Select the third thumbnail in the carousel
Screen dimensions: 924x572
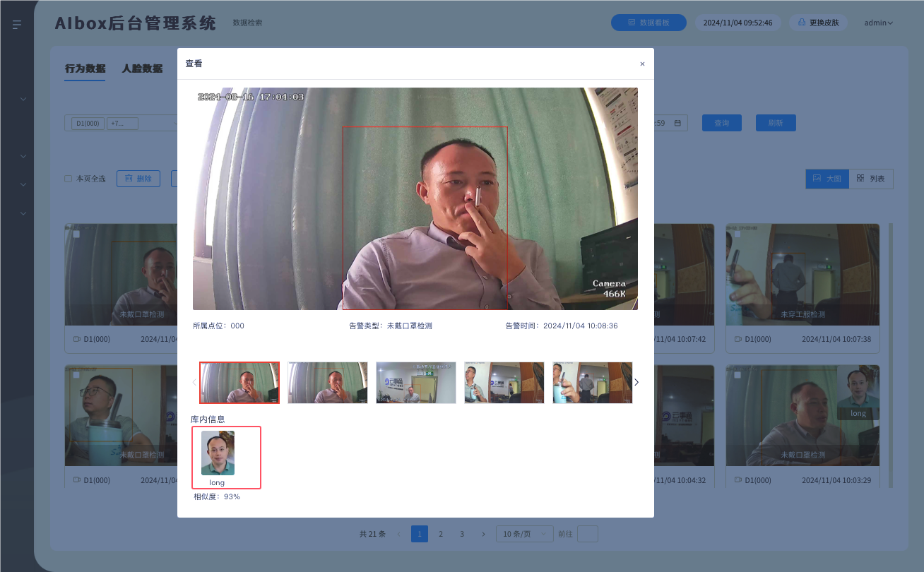pos(415,382)
